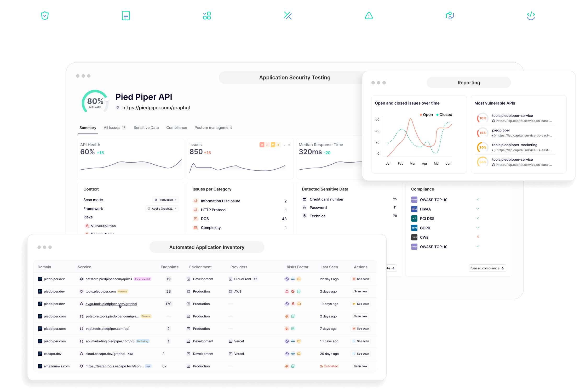Open the Posture management tab

pos(213,128)
